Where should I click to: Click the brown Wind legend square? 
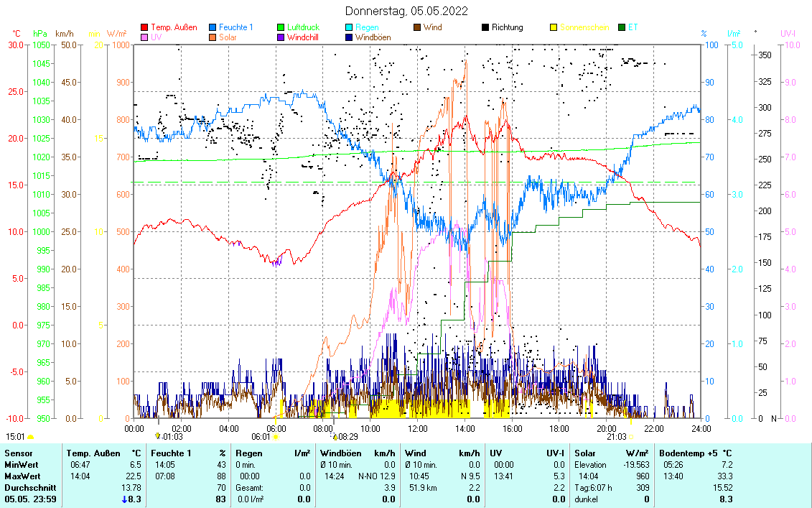click(x=417, y=28)
